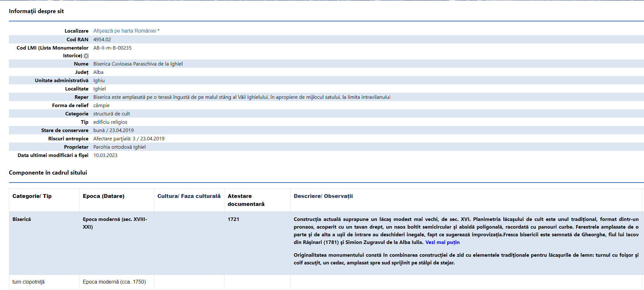Click the 'Descriere/ Observații' column header
Image resolution: width=644 pixels, height=290 pixels.
(323, 196)
